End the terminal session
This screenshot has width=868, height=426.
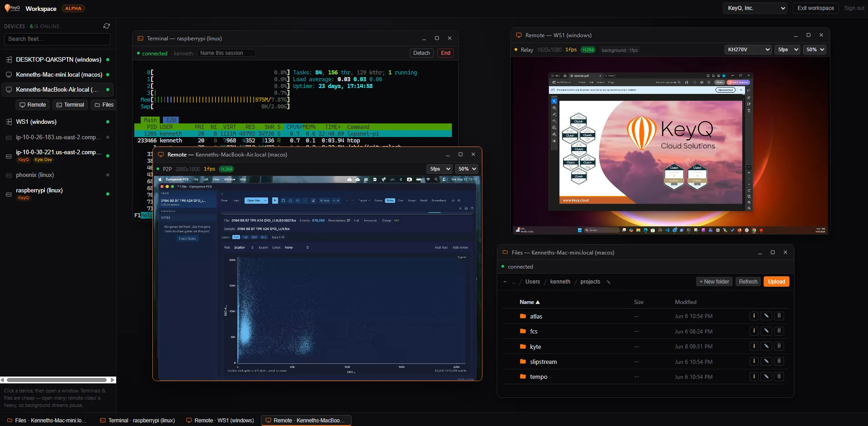[446, 53]
